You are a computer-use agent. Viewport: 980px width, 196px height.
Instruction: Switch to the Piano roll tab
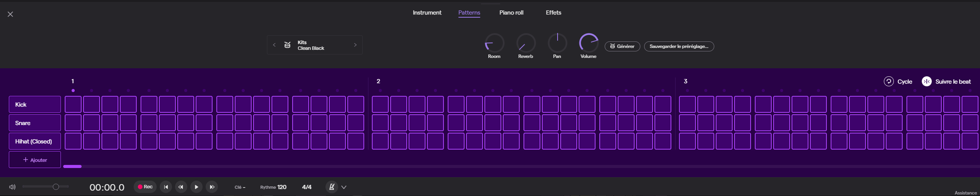pos(511,13)
